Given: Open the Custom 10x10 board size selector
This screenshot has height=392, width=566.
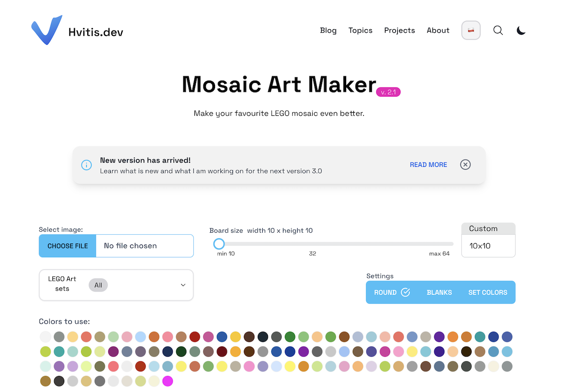Looking at the screenshot, I should (488, 239).
